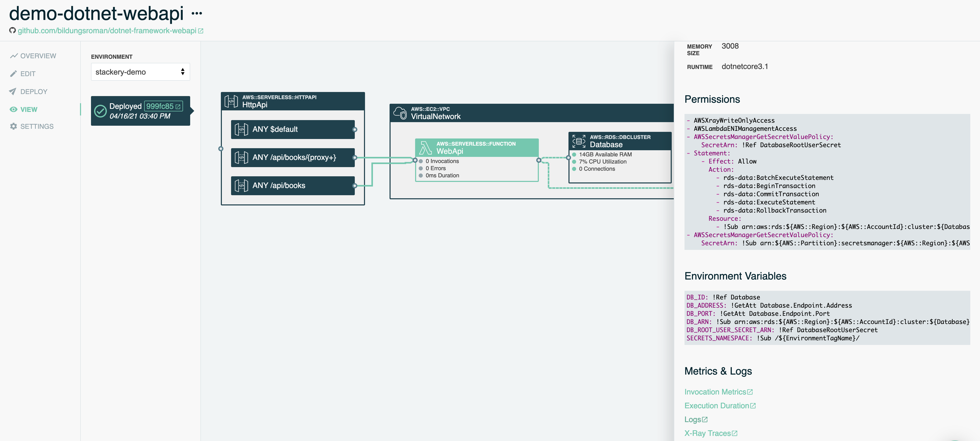Click the Settings gear icon

point(13,126)
